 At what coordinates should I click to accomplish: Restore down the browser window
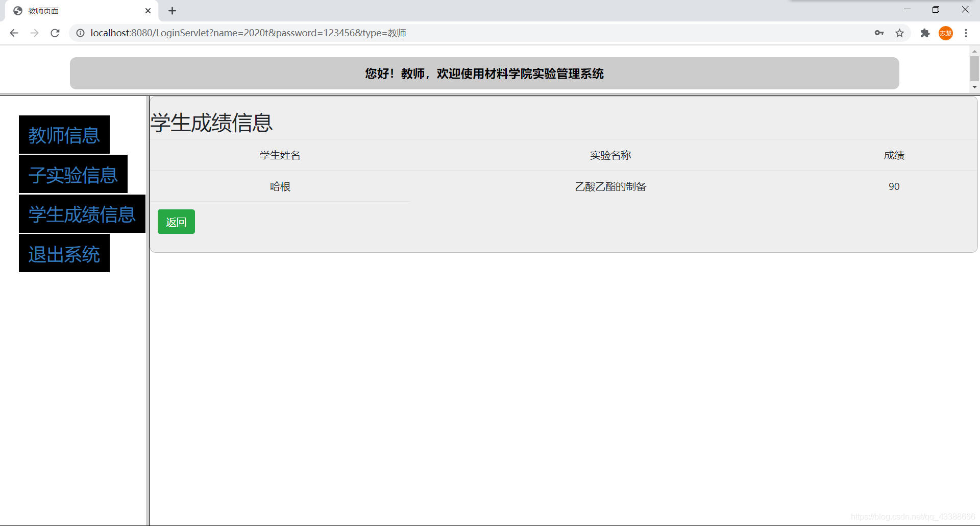pyautogui.click(x=936, y=9)
